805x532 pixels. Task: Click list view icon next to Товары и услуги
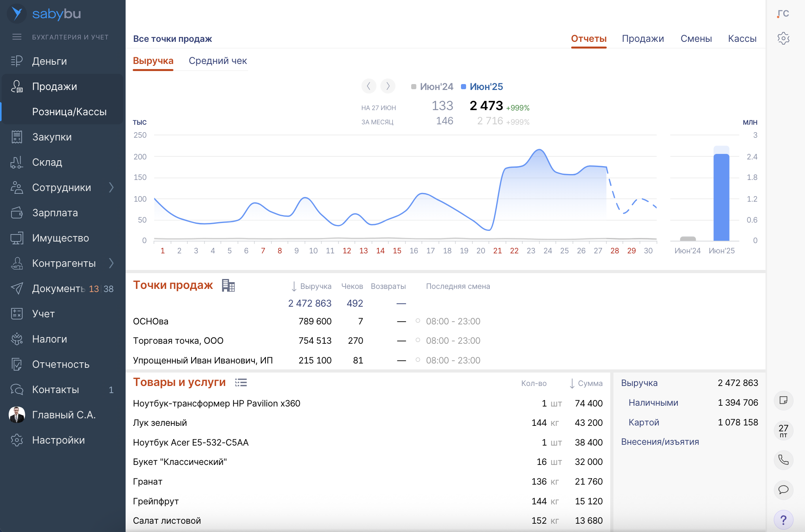241,382
